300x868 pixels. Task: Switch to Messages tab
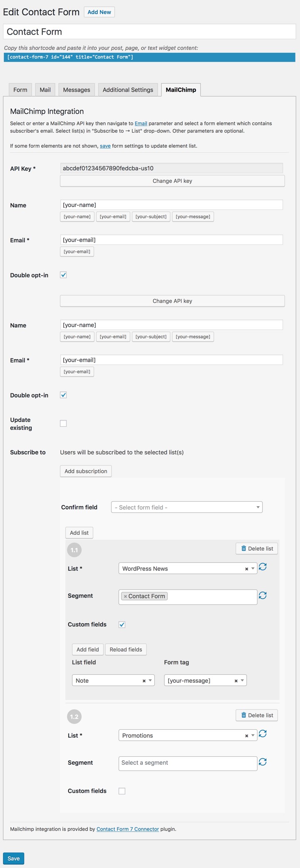click(x=77, y=90)
